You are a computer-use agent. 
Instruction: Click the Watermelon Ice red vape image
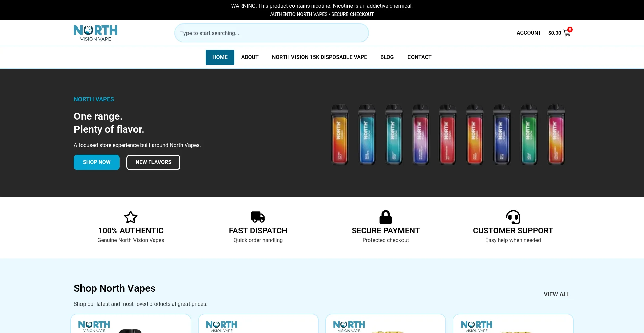click(448, 134)
